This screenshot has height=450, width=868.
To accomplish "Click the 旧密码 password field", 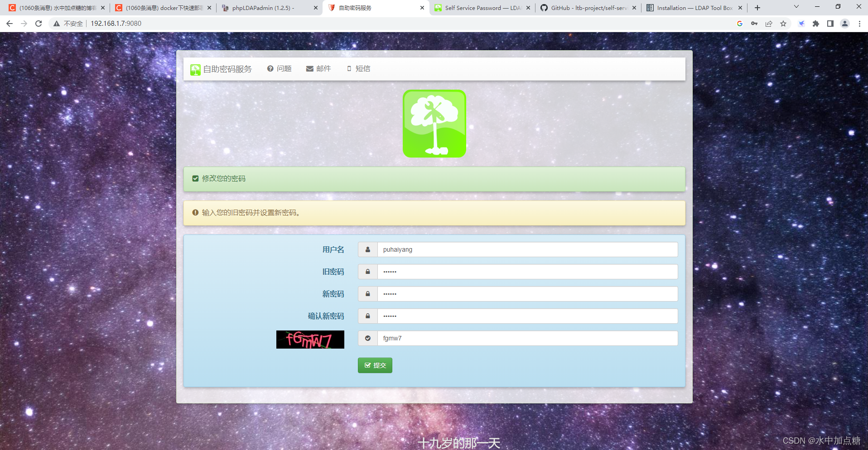I will coord(527,272).
